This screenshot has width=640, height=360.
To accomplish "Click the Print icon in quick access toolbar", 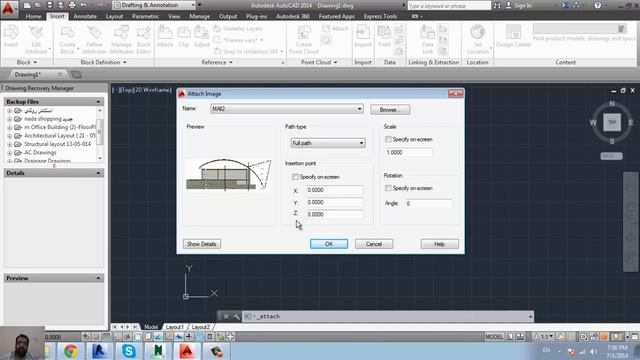I will [72, 5].
